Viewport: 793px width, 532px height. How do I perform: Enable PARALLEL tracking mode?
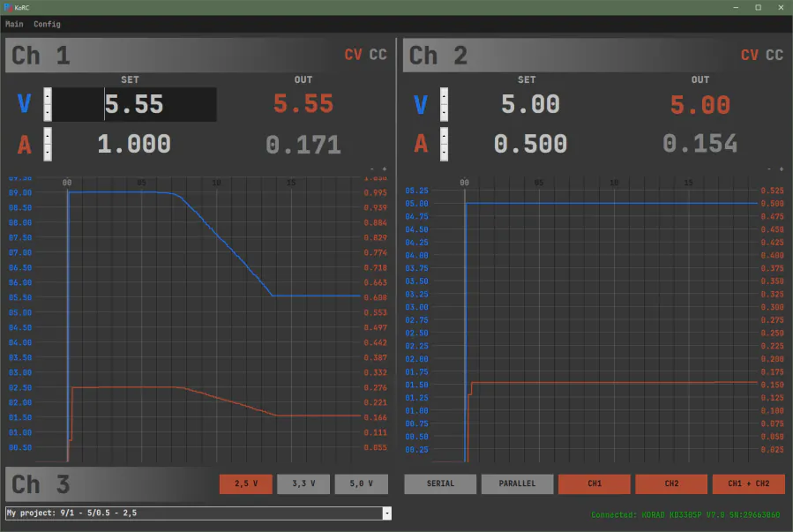tap(517, 484)
